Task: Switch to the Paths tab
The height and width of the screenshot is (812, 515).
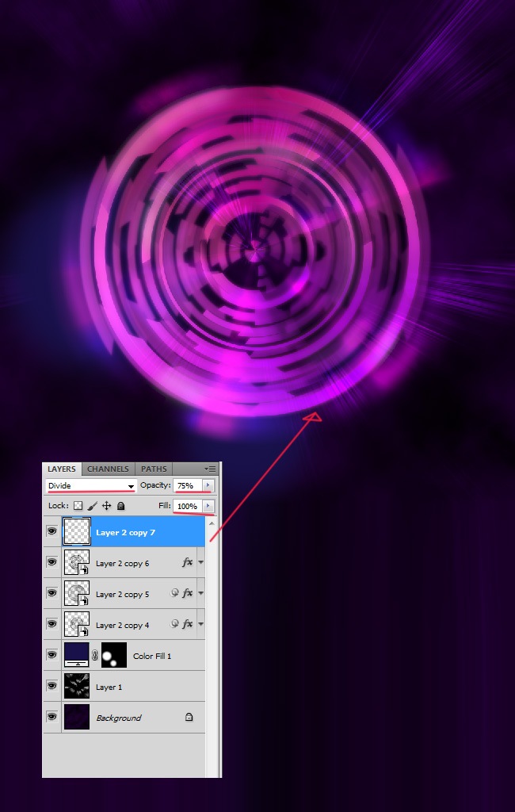Action: point(154,469)
